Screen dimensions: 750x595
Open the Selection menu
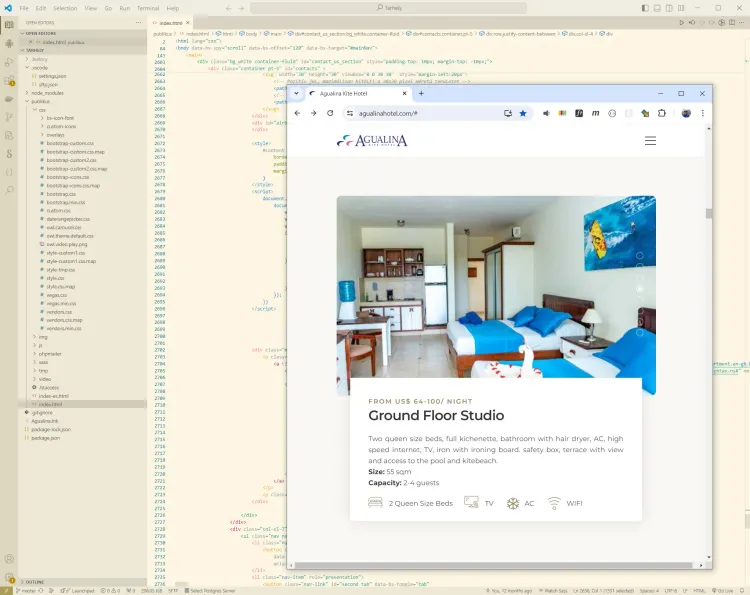click(65, 8)
